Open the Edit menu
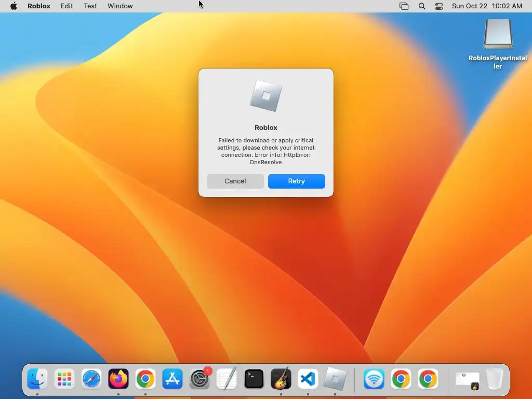The height and width of the screenshot is (399, 532). click(67, 6)
